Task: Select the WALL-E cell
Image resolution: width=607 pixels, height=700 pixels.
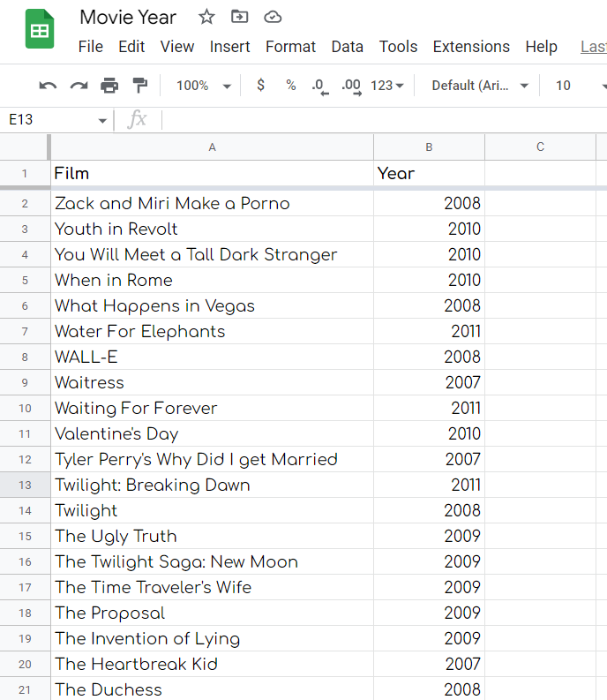Action: tap(212, 358)
